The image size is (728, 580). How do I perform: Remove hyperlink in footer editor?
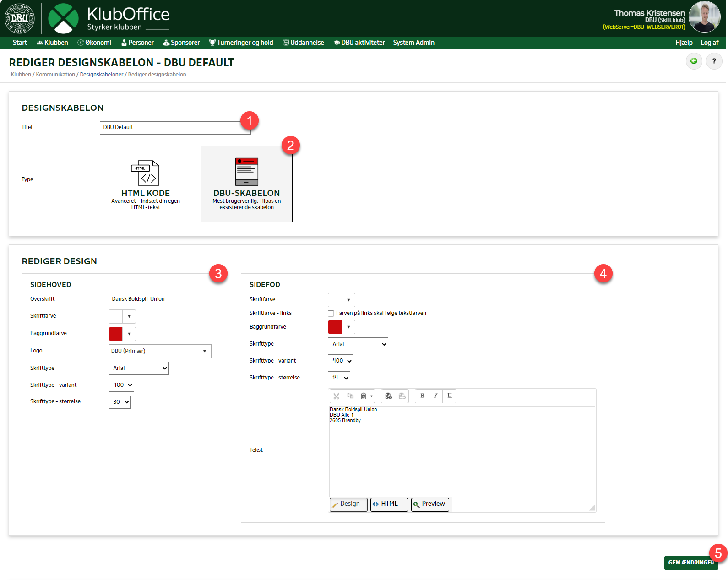click(x=402, y=396)
